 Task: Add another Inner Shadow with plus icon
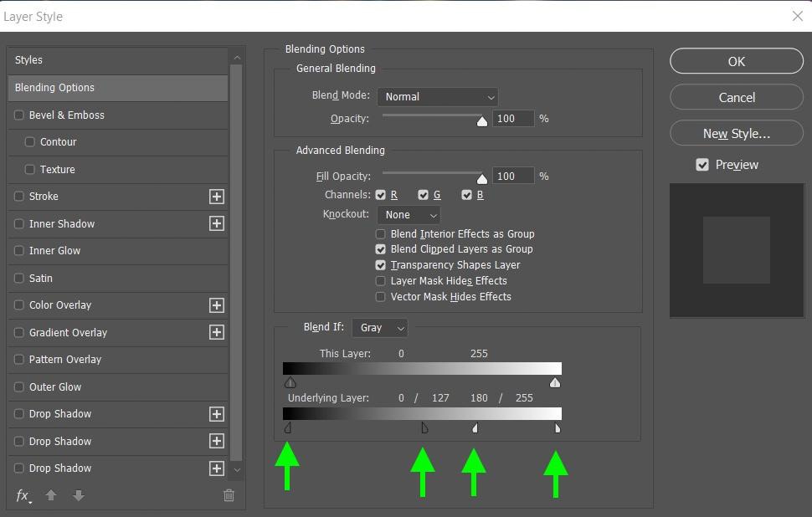(x=217, y=223)
